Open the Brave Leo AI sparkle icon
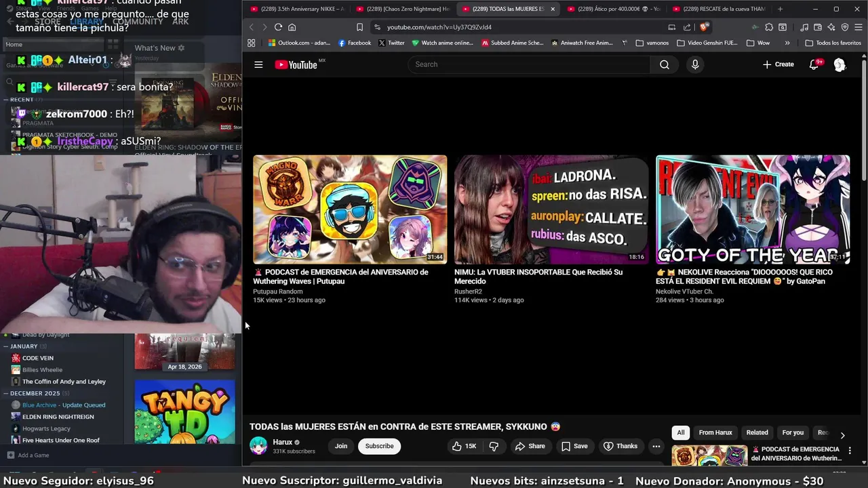The width and height of the screenshot is (868, 488). click(831, 27)
